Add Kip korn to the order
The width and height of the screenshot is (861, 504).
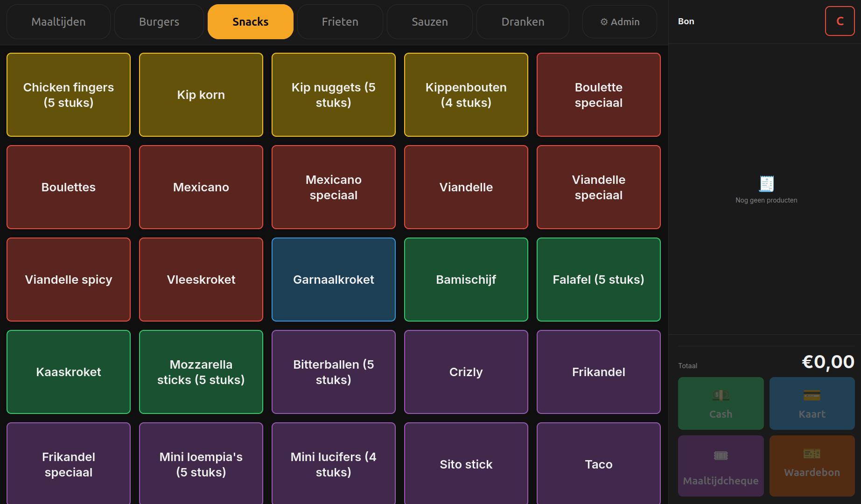201,95
